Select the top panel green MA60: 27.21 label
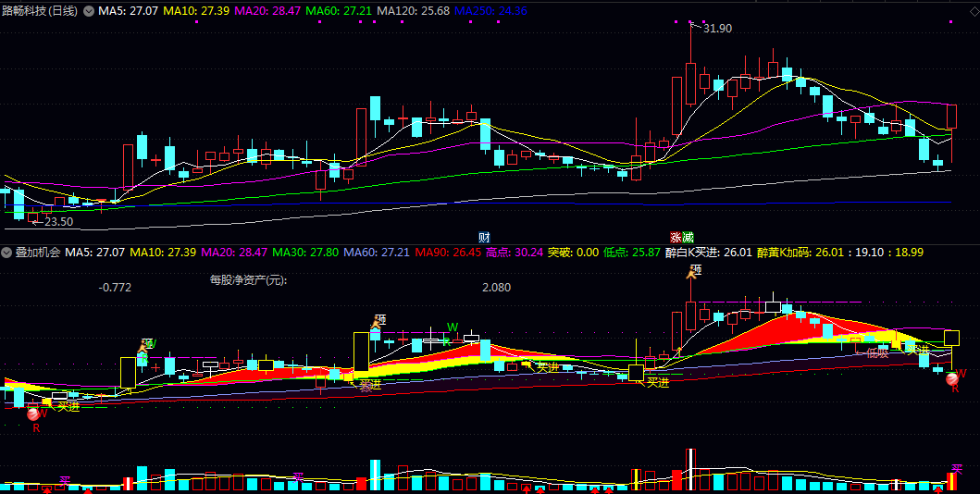This screenshot has height=494, width=980. tap(339, 11)
